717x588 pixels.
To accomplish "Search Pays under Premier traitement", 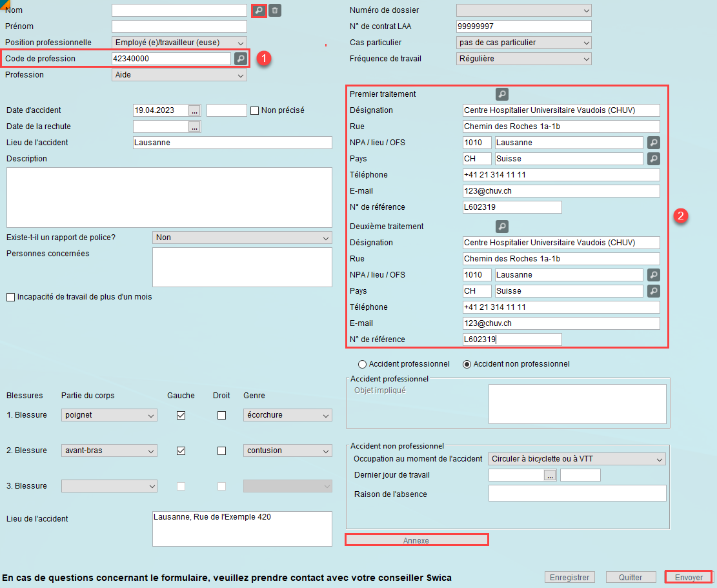I will pyautogui.click(x=654, y=159).
